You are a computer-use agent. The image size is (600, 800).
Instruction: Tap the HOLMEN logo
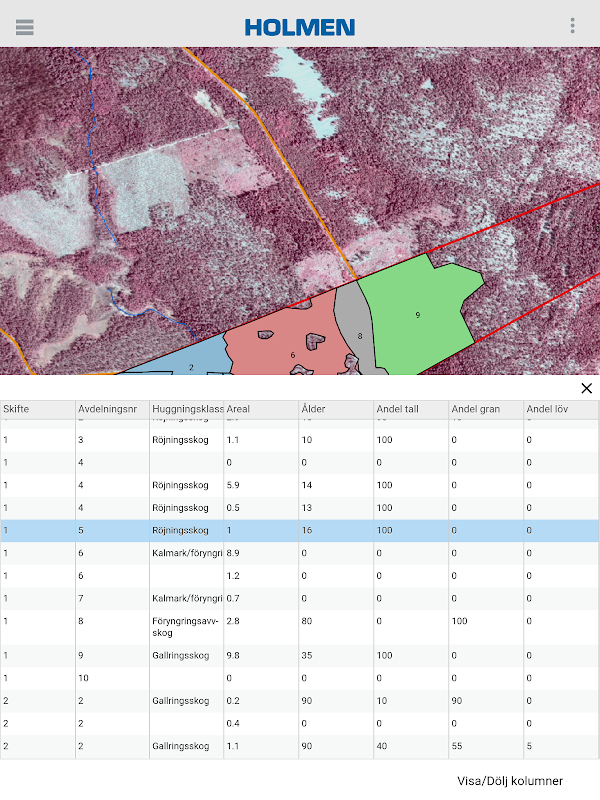[300, 27]
